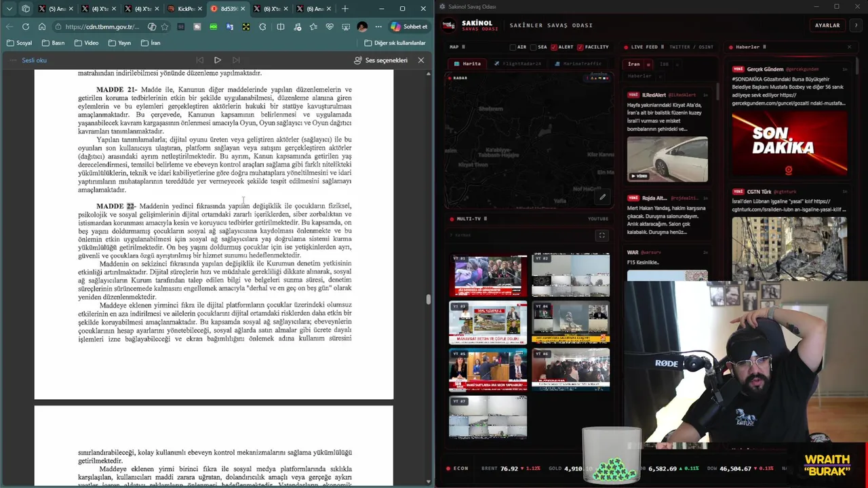Expand Diğer sık kullanılanlar folder
Viewport: 868px width, 488px height.
[395, 43]
